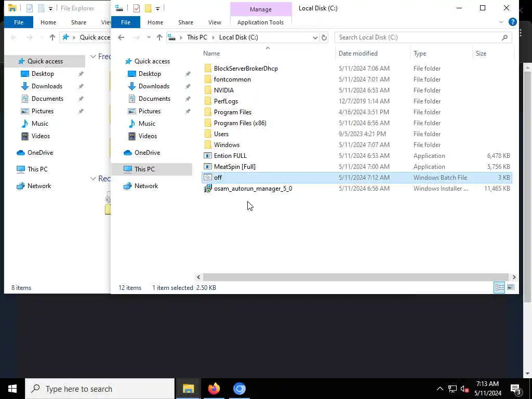Open File Explorer from the taskbar
The height and width of the screenshot is (399, 532).
[188, 389]
